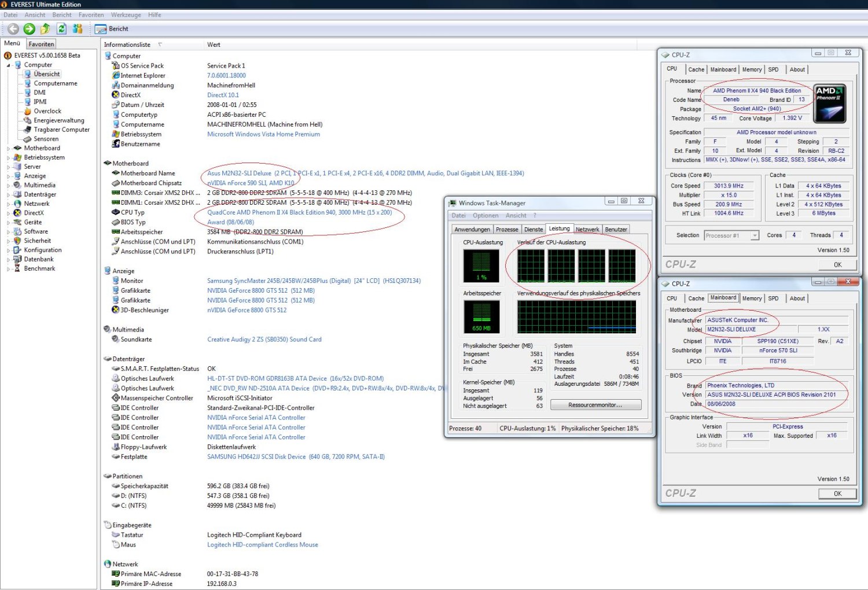Switch to the Prozesse tab in Task-Manager

pos(507,230)
